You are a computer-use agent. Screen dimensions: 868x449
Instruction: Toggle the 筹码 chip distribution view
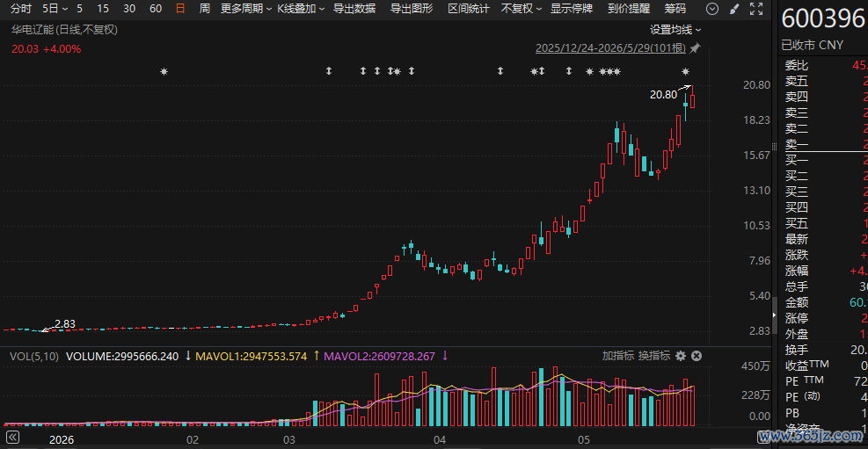(675, 8)
